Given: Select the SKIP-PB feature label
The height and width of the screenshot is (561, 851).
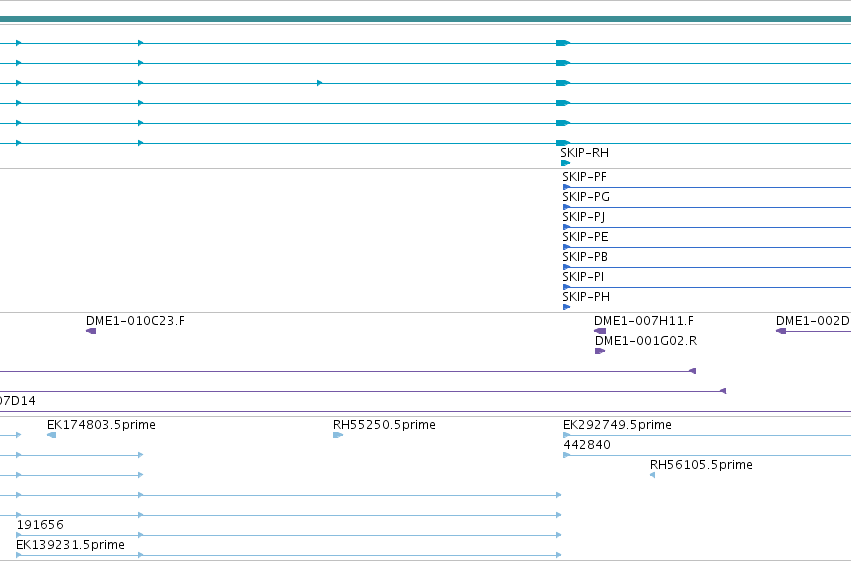Looking at the screenshot, I should pyautogui.click(x=585, y=257).
